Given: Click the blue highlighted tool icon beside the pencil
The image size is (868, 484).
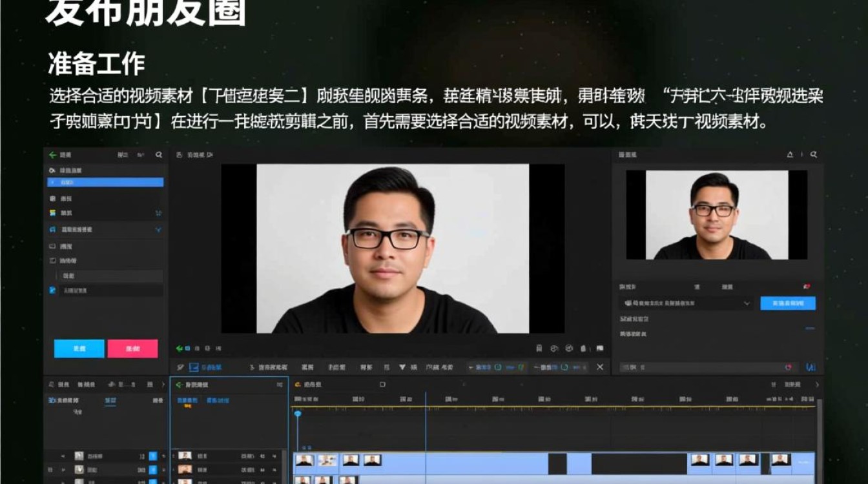Looking at the screenshot, I should [194, 367].
